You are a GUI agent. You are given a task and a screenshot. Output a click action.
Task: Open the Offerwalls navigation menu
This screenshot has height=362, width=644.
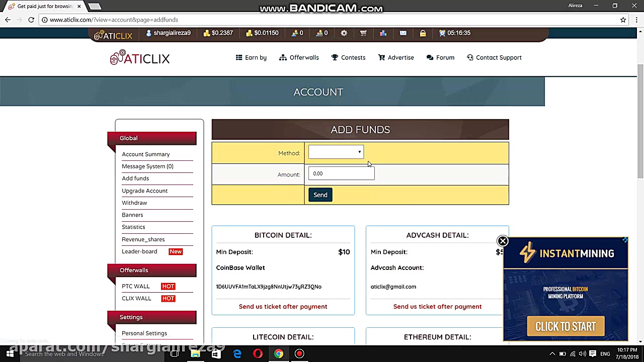[299, 58]
